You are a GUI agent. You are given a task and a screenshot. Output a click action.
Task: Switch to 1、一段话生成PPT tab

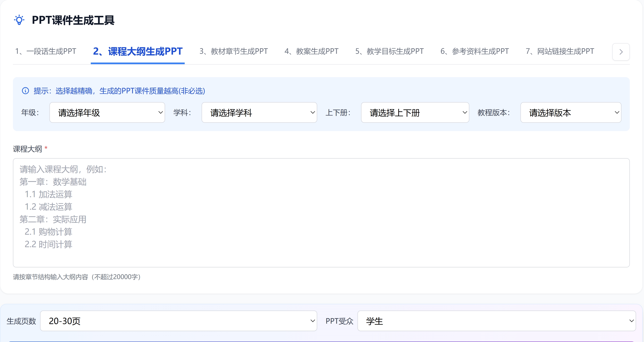click(45, 51)
